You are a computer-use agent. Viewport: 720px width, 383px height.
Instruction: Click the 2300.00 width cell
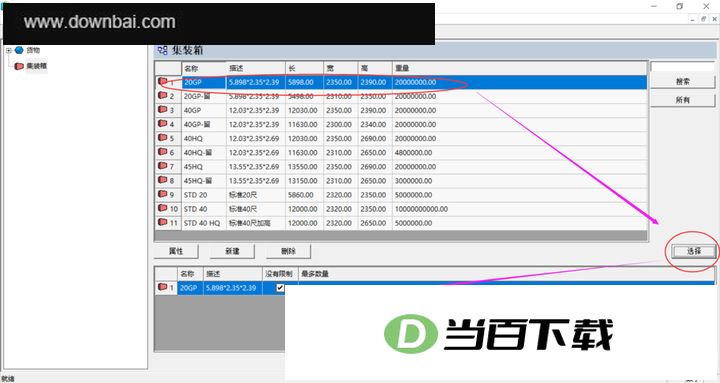tap(341, 124)
